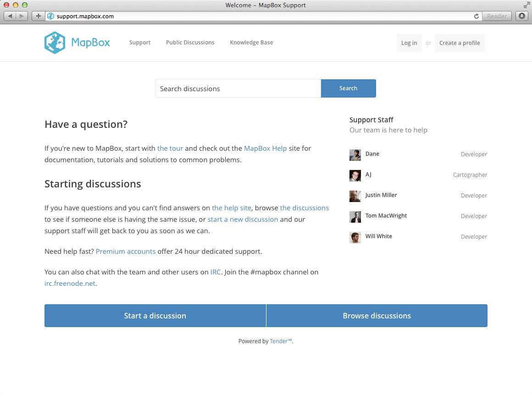Click the Browse discussions button
The height and width of the screenshot is (394, 532).
coord(377,316)
